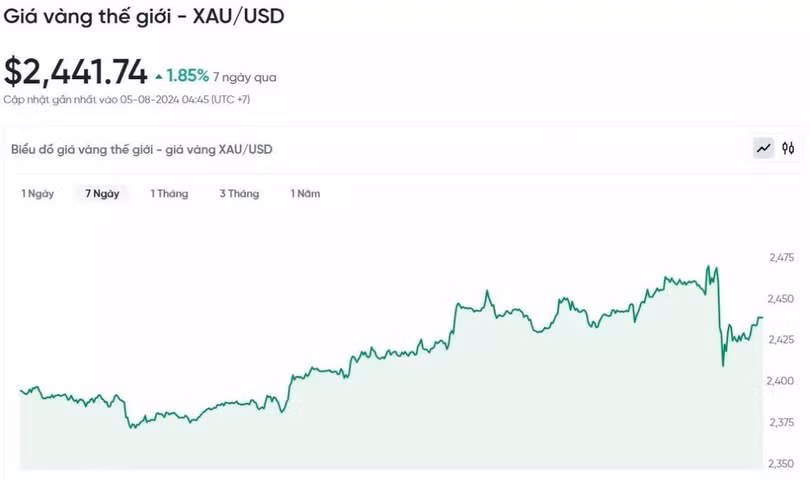Switch to the candlestick chart view icon
This screenshot has height=480, width=810.
[788, 149]
